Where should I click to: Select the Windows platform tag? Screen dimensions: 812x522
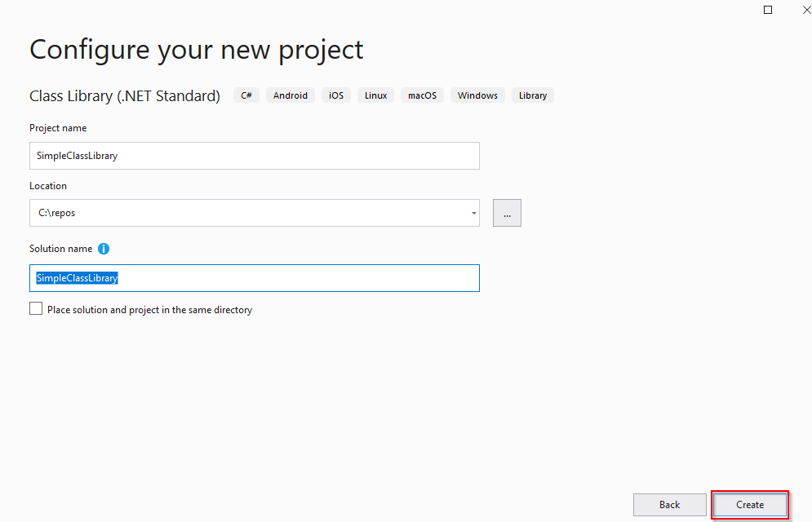[477, 95]
